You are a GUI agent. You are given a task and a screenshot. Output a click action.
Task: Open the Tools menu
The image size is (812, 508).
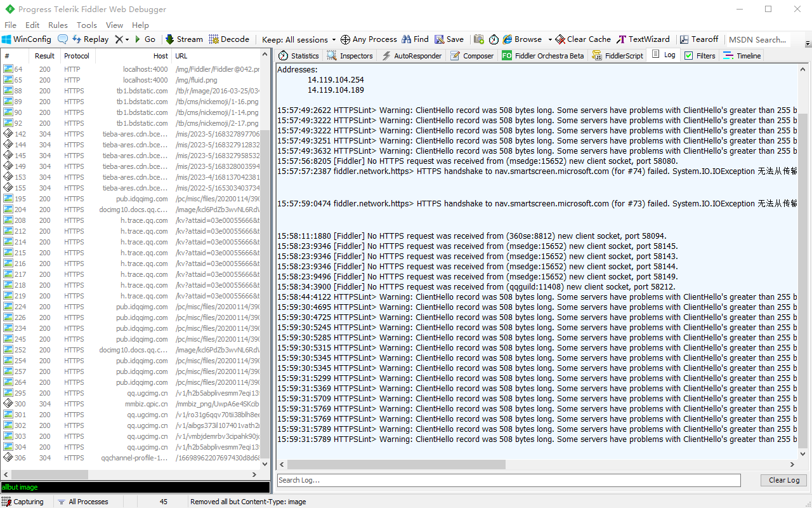(x=87, y=25)
